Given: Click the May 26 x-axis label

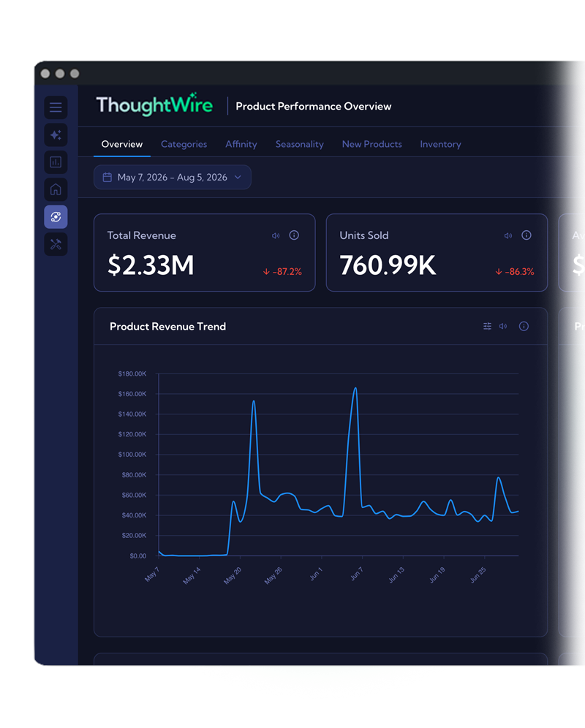Looking at the screenshot, I should [x=273, y=576].
